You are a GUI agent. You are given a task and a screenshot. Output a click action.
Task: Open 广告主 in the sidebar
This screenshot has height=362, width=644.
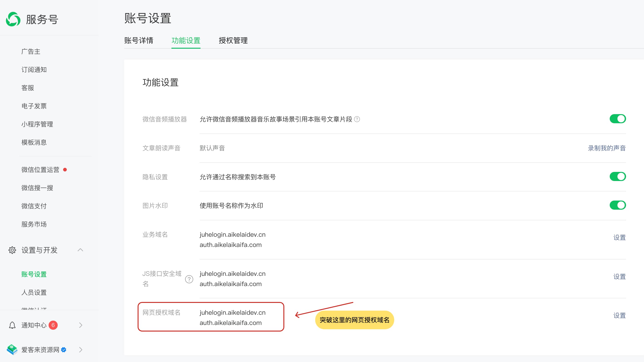31,51
